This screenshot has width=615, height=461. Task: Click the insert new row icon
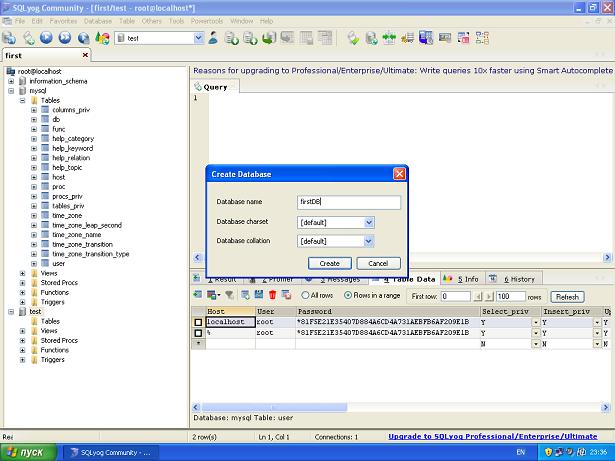tap(246, 295)
